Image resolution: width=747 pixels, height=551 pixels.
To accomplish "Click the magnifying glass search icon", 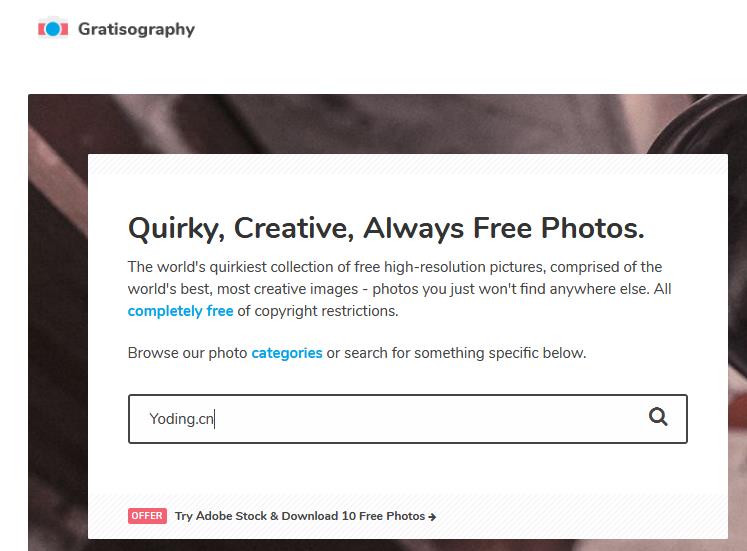I will pyautogui.click(x=658, y=417).
